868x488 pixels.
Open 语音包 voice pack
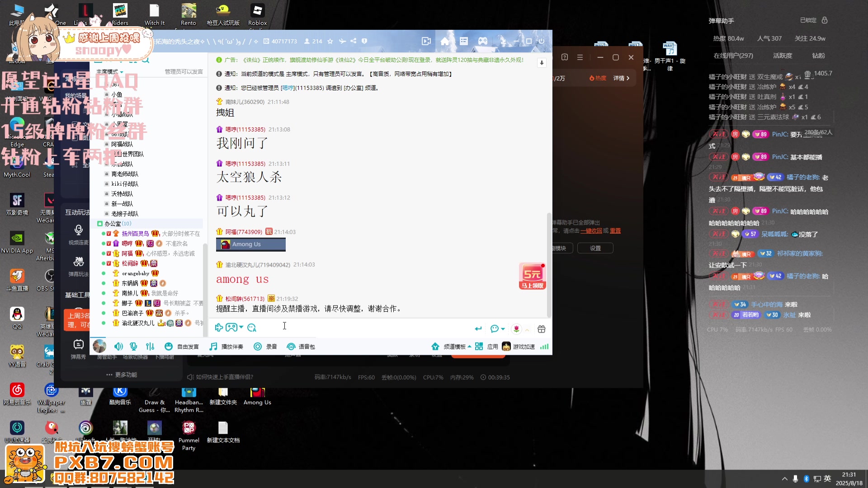point(301,347)
